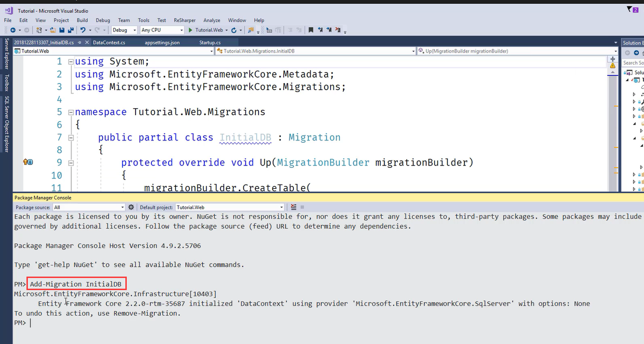This screenshot has width=644, height=344.
Task: Click the New Project toolbar icon
Action: tap(39, 30)
